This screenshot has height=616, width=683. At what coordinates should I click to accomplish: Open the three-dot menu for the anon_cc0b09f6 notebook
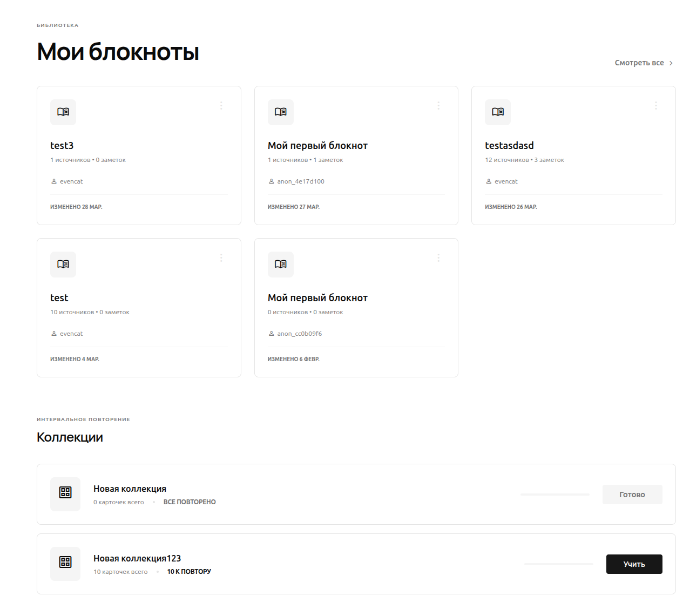[438, 258]
